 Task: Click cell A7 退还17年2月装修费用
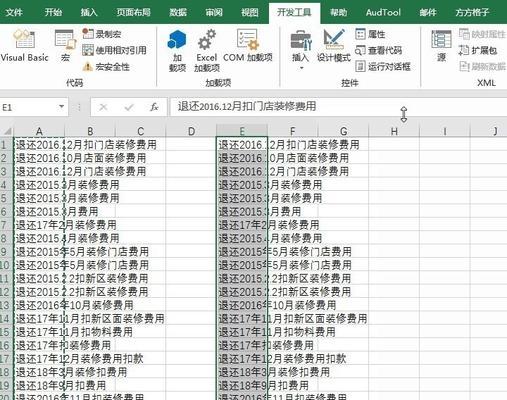pos(39,225)
